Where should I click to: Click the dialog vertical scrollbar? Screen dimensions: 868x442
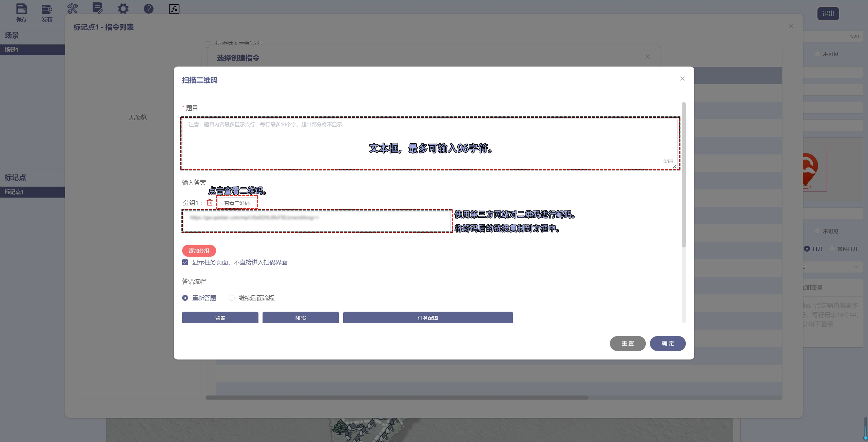pyautogui.click(x=683, y=175)
